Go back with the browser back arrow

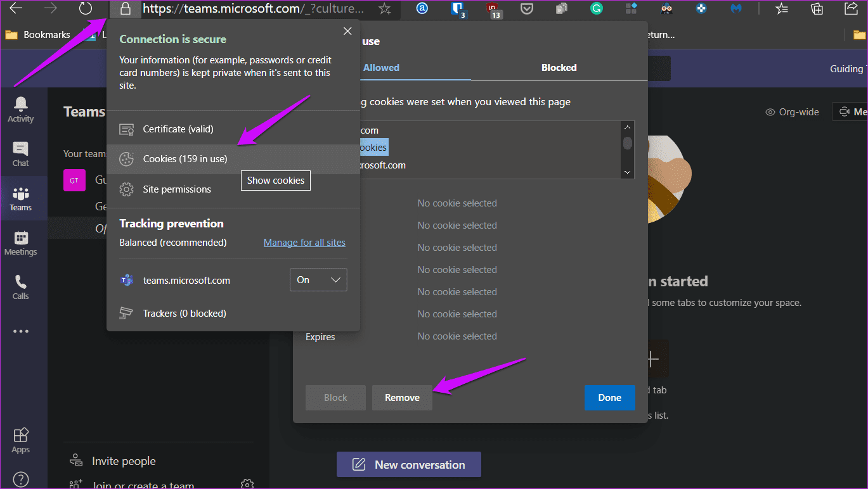(16, 9)
